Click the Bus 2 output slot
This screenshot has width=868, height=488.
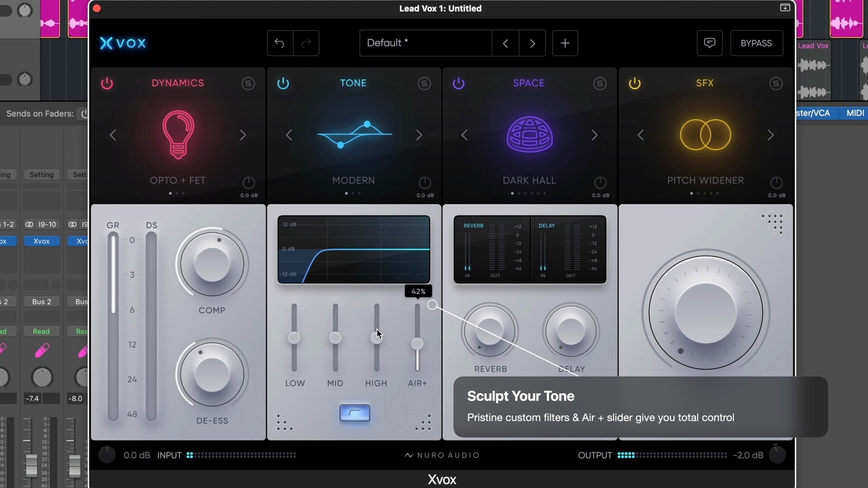42,301
